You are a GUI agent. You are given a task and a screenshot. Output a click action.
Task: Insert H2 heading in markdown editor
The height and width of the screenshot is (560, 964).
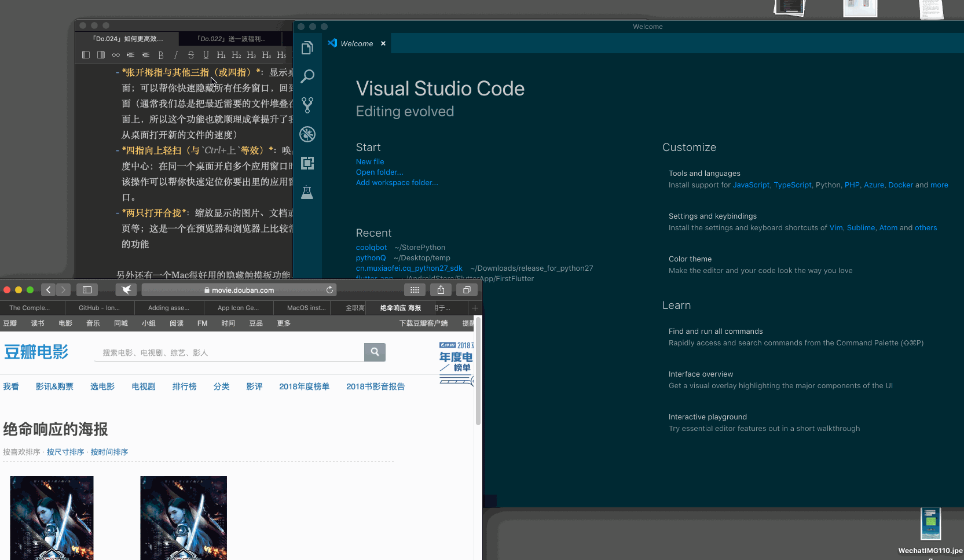click(x=236, y=55)
